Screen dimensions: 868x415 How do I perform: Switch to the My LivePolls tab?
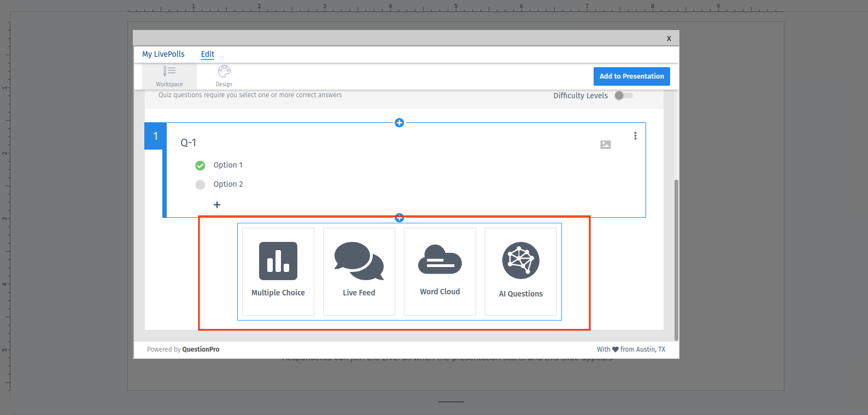click(x=163, y=54)
